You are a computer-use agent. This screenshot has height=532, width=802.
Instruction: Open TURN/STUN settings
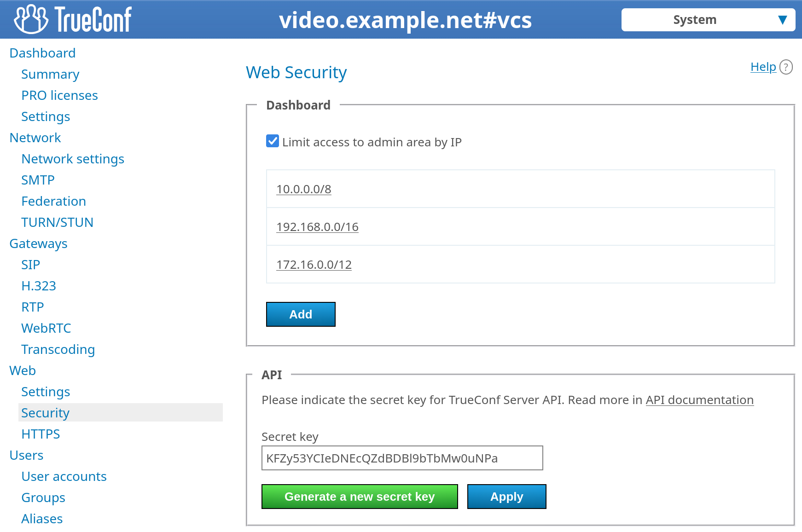point(57,222)
